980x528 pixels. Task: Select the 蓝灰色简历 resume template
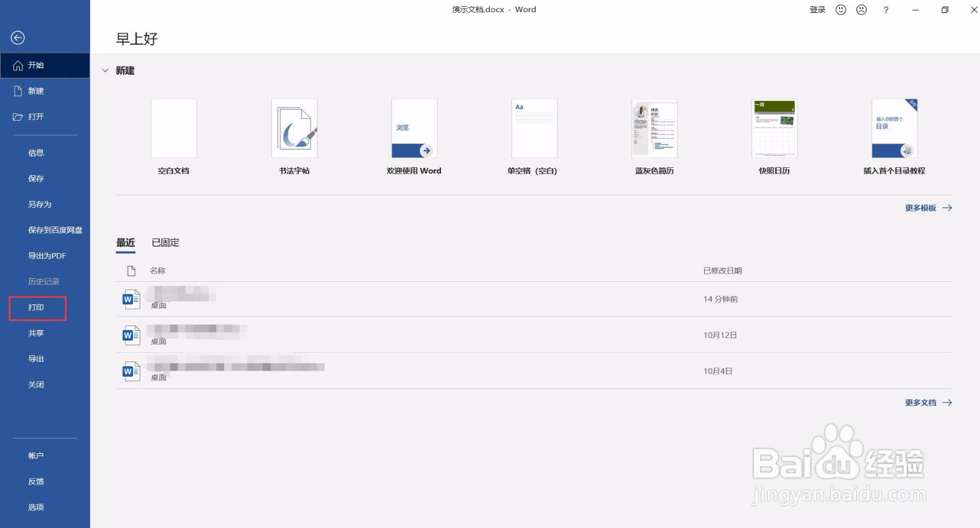[654, 137]
